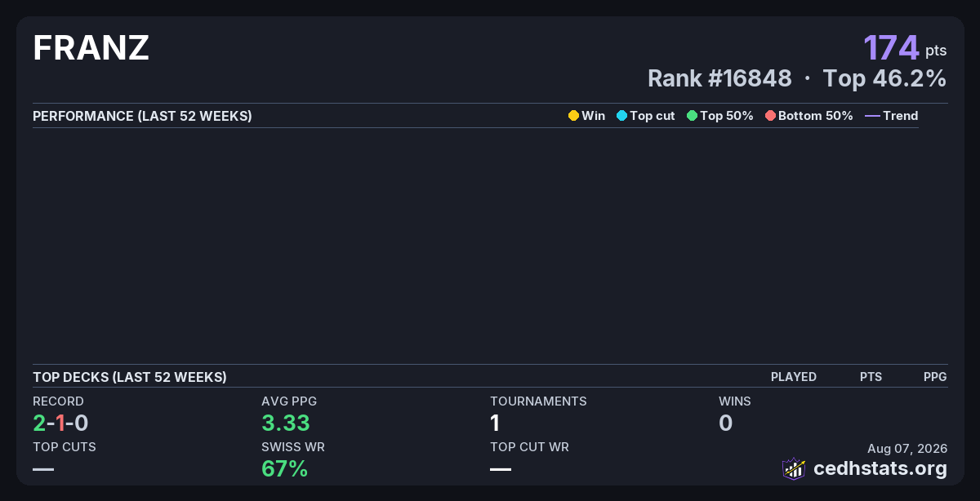Click the yellow Win legend dot
The width and height of the screenshot is (980, 501).
click(x=573, y=116)
